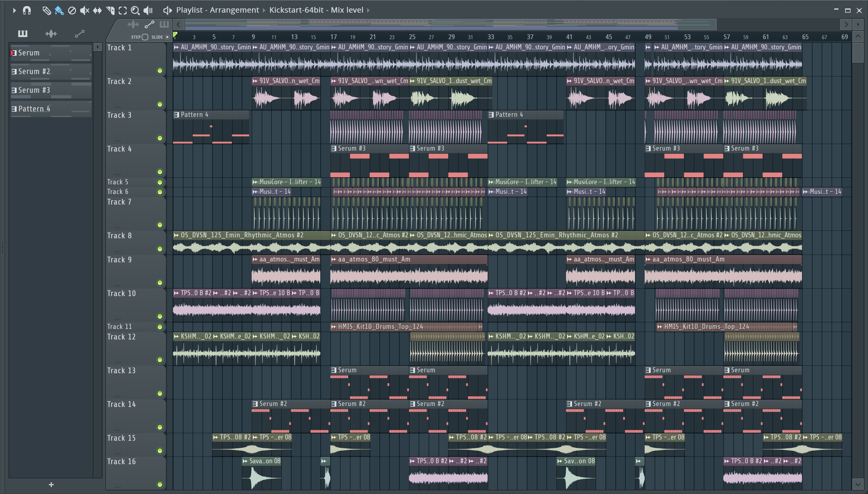Show patterns in picker via piano icon

pos(23,33)
